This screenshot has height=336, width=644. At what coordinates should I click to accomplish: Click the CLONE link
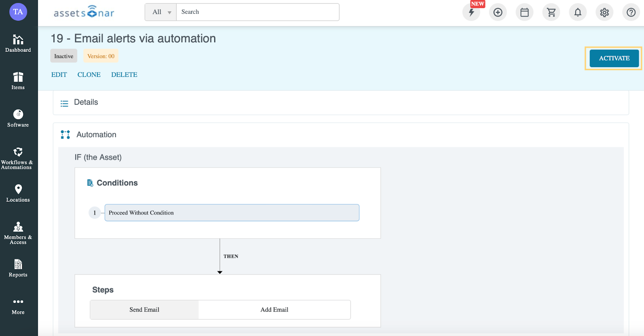tap(89, 75)
